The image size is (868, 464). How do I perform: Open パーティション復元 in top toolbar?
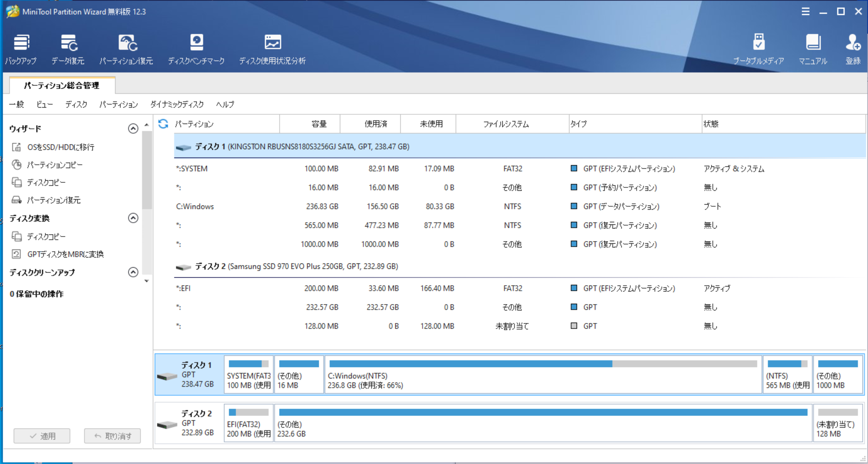pos(126,49)
